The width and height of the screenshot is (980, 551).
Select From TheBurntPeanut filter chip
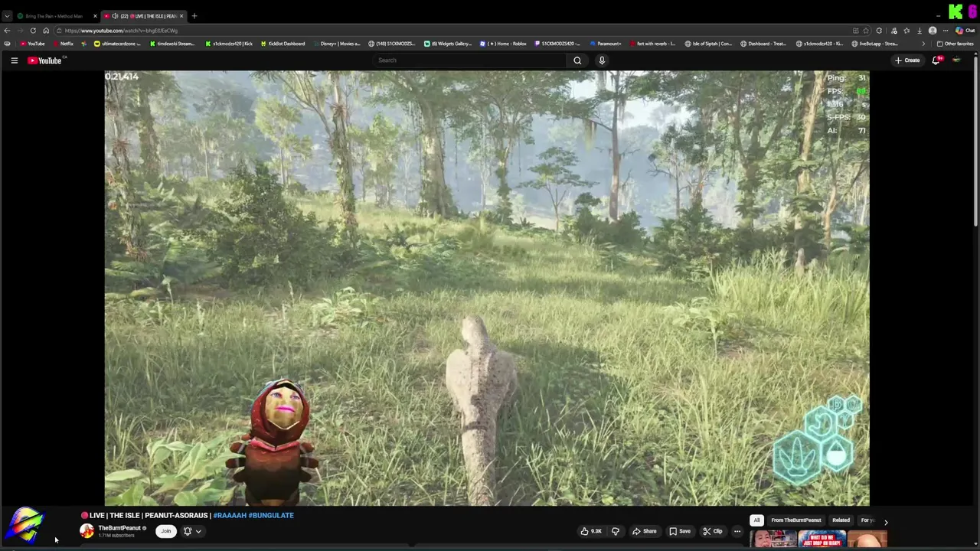click(x=796, y=520)
